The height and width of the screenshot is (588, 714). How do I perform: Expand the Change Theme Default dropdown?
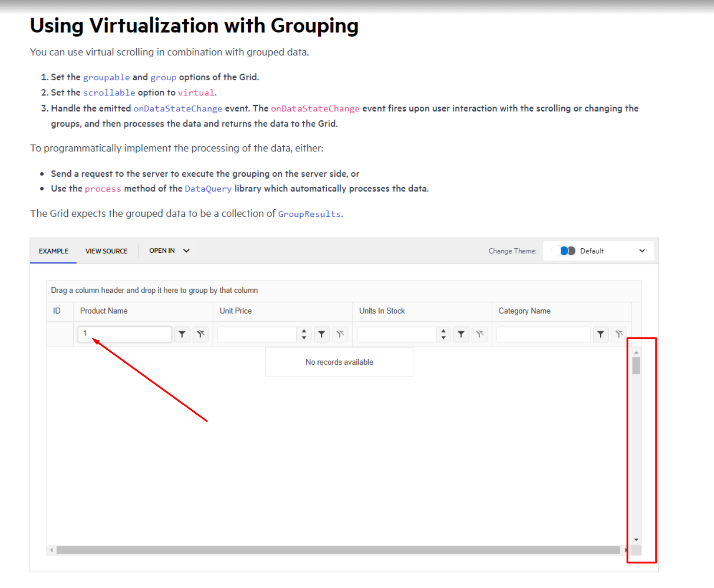coord(642,251)
